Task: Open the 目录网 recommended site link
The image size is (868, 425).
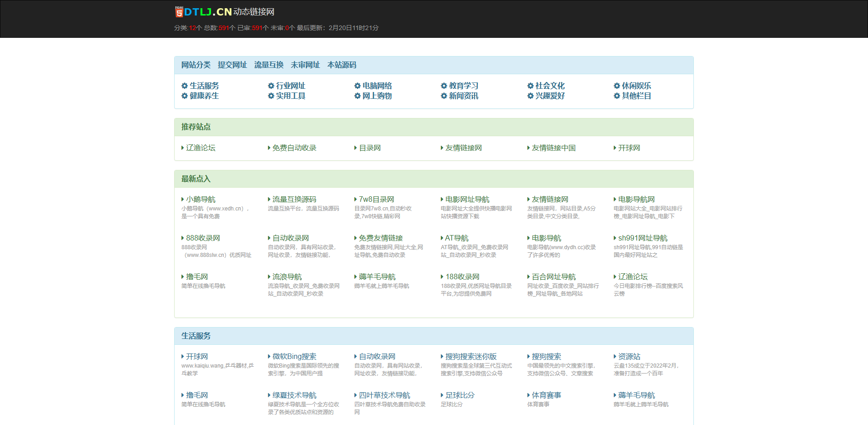Action: tap(369, 148)
